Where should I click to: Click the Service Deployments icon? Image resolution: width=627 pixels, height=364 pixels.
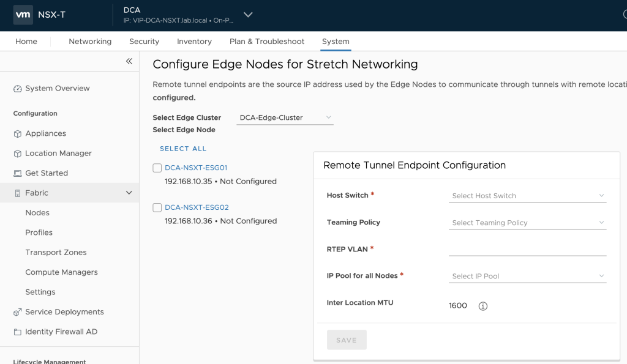(18, 312)
